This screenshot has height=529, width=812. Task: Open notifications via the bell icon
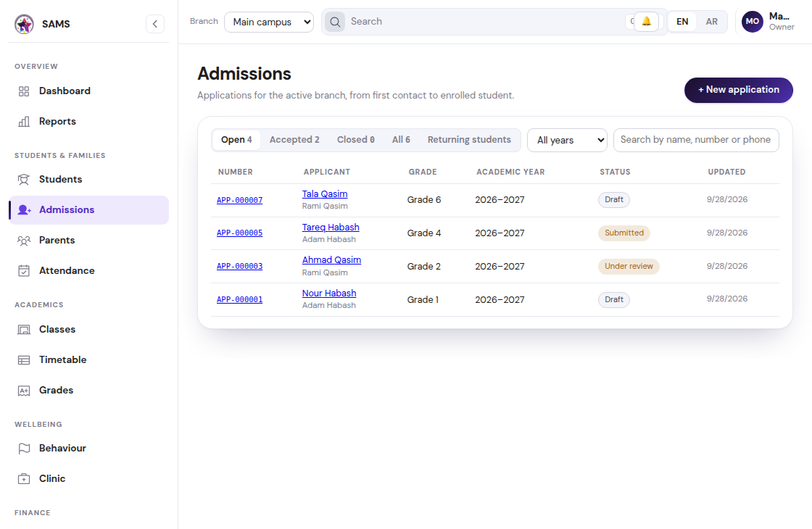[x=646, y=22]
